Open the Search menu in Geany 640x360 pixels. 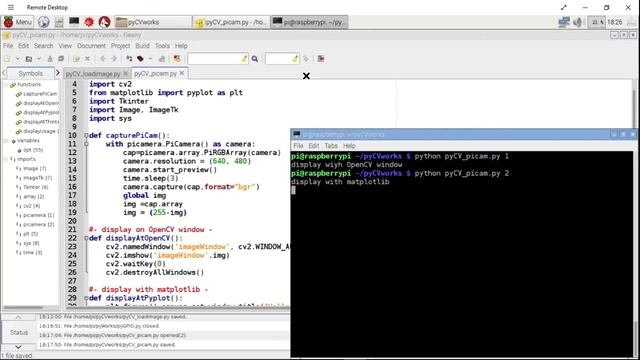click(43, 46)
